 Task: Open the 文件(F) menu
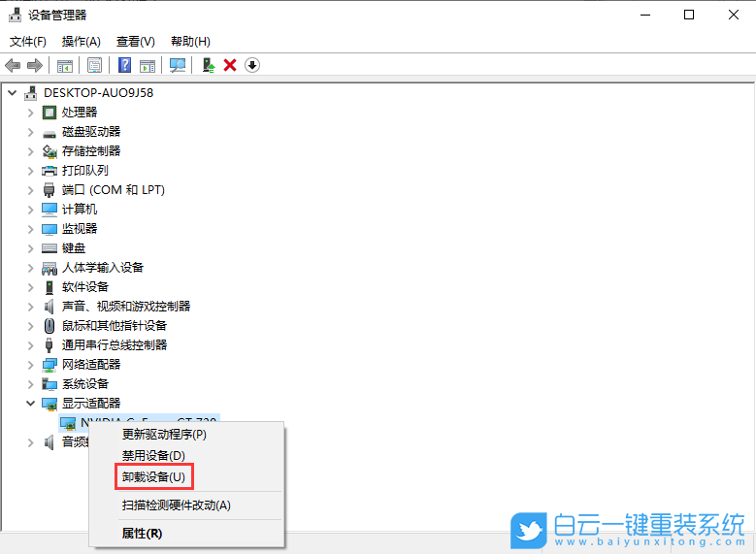pyautogui.click(x=28, y=42)
